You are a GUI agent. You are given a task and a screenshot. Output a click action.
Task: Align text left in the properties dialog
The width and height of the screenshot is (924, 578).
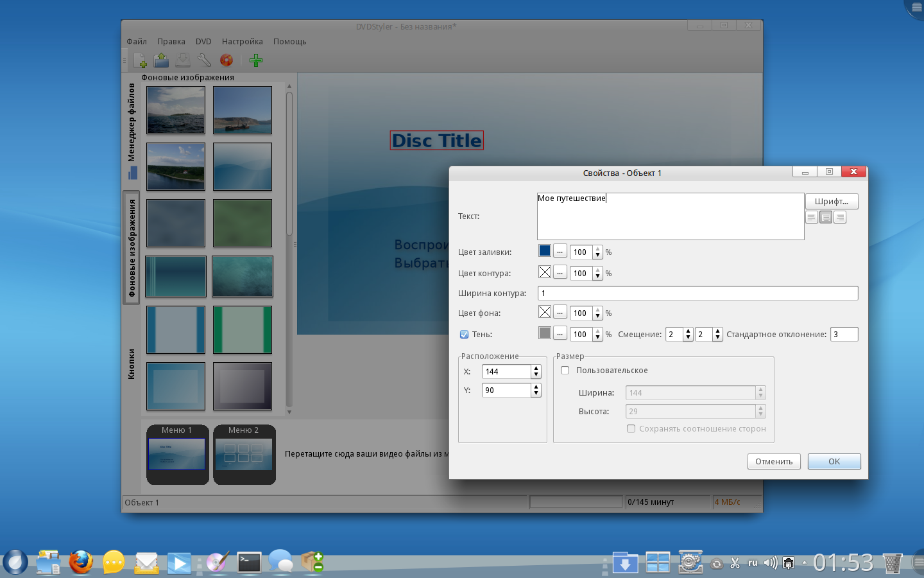pyautogui.click(x=812, y=218)
